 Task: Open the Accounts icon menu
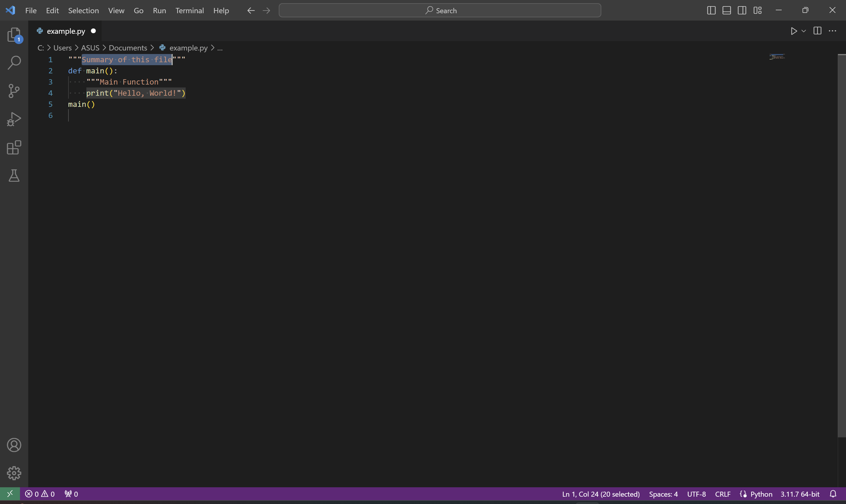(x=14, y=445)
